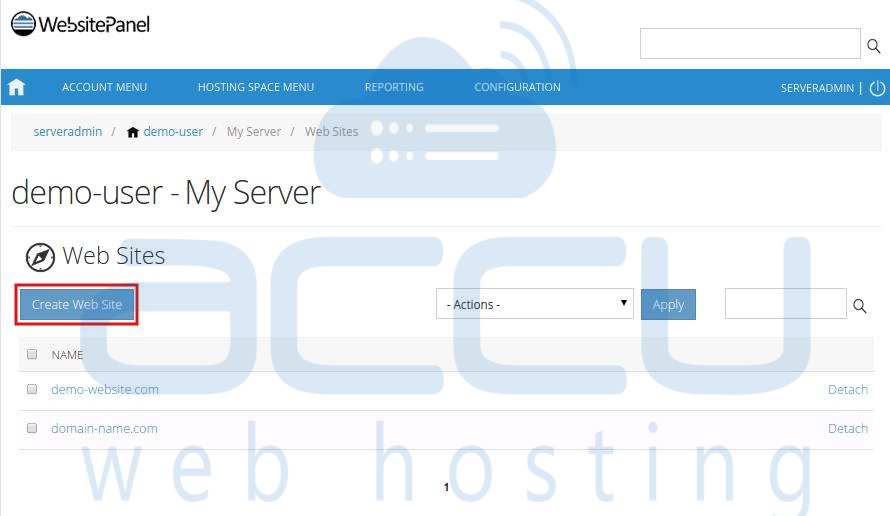Viewport: 890px width, 516px height.
Task: Tick the select-all checkbox next to NAME
Action: tap(32, 354)
